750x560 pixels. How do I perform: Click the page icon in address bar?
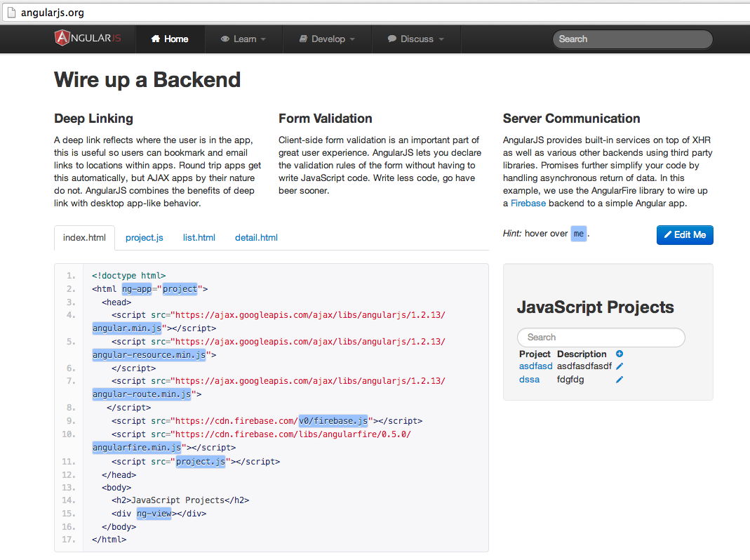[11, 13]
